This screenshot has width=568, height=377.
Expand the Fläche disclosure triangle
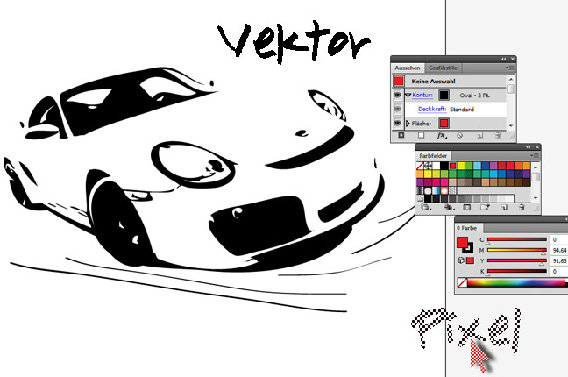pos(408,123)
